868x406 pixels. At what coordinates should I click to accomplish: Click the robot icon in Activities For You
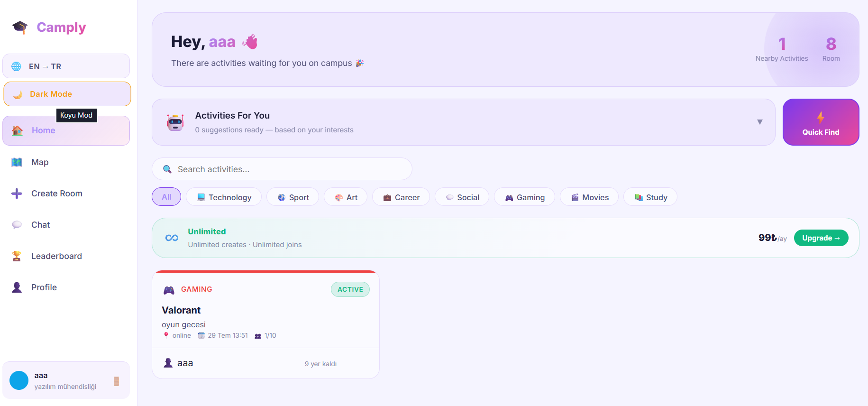coord(175,122)
